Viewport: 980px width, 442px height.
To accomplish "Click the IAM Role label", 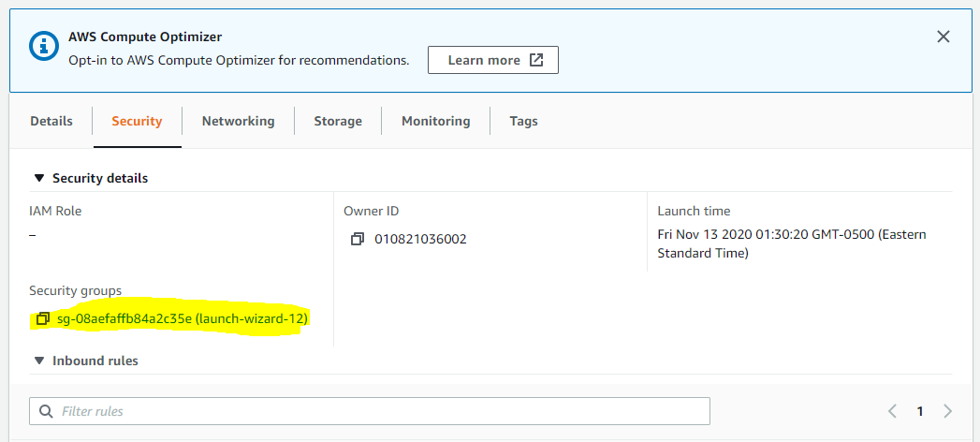I will coord(55,211).
